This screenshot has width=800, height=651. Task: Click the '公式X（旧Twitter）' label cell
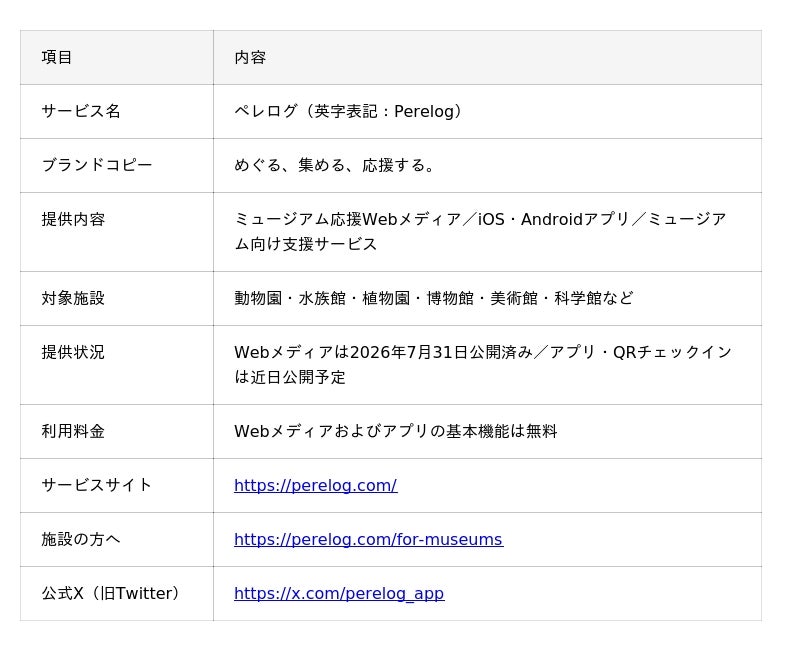117,594
